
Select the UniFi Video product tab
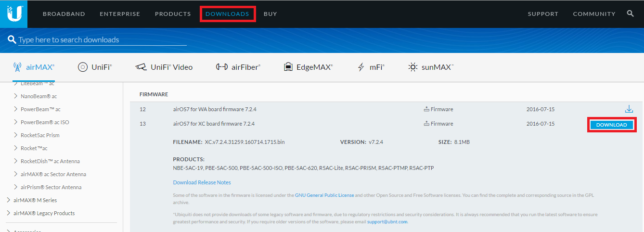tap(164, 67)
